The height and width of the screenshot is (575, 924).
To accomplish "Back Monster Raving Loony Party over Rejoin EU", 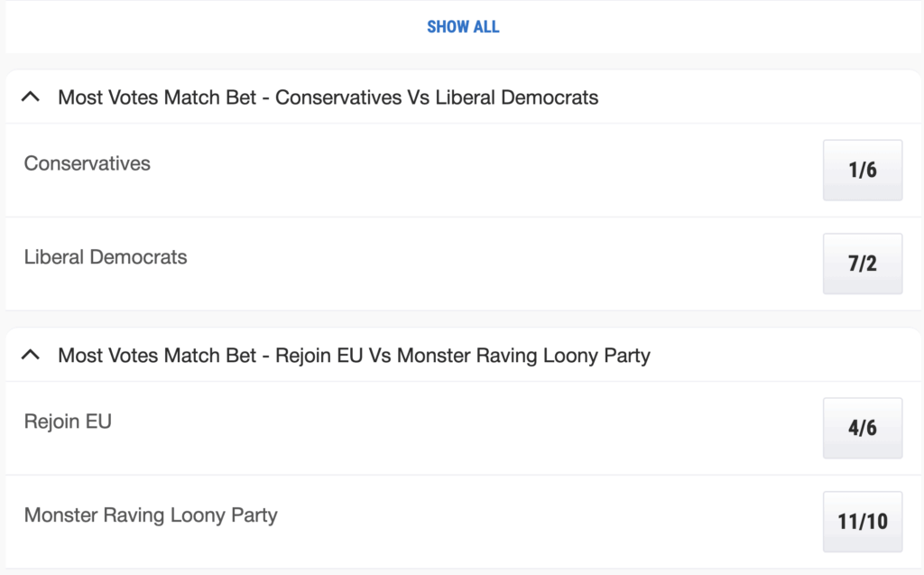I will (x=862, y=522).
